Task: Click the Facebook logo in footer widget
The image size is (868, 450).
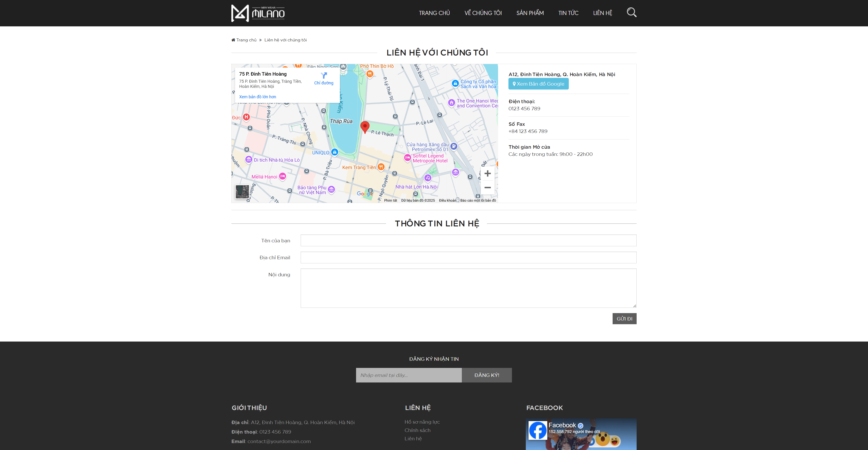Action: tap(537, 430)
